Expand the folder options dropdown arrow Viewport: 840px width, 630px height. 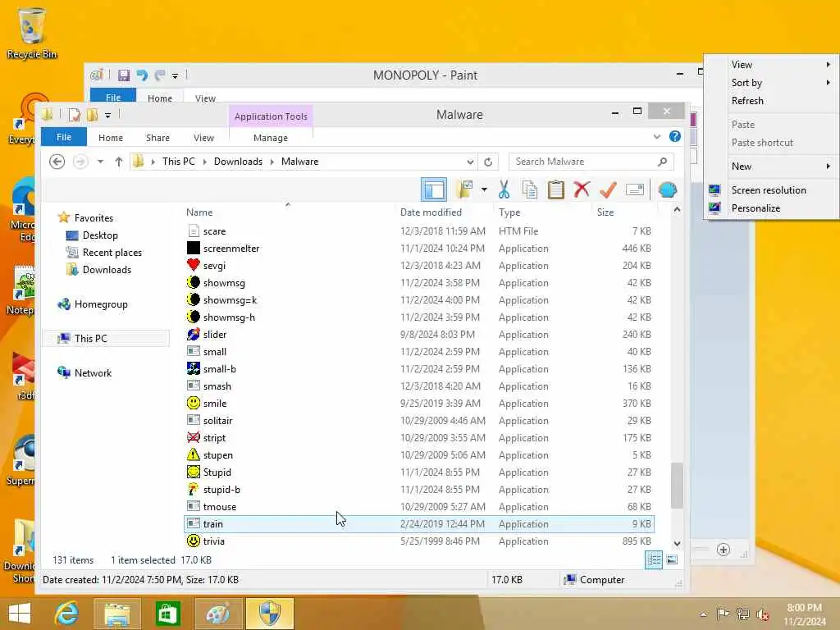click(x=484, y=189)
